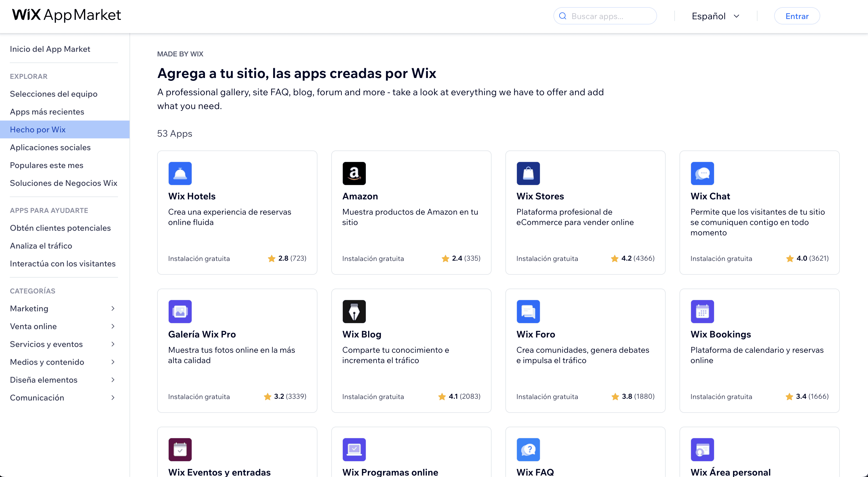
Task: Expand the Medios y contenido chevron
Action: pyautogui.click(x=113, y=362)
